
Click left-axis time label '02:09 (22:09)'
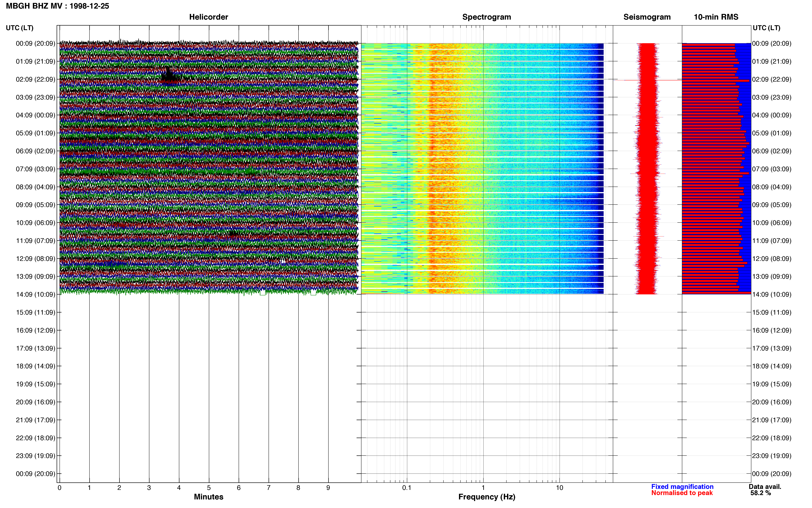[x=36, y=79]
